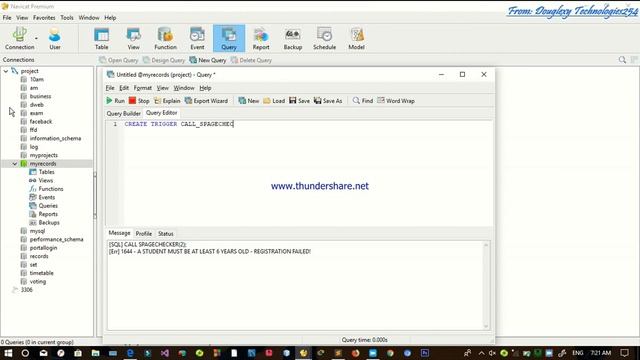Open the Schedule icon in toolbar
Viewport: 640px width, 360px height.
click(324, 38)
